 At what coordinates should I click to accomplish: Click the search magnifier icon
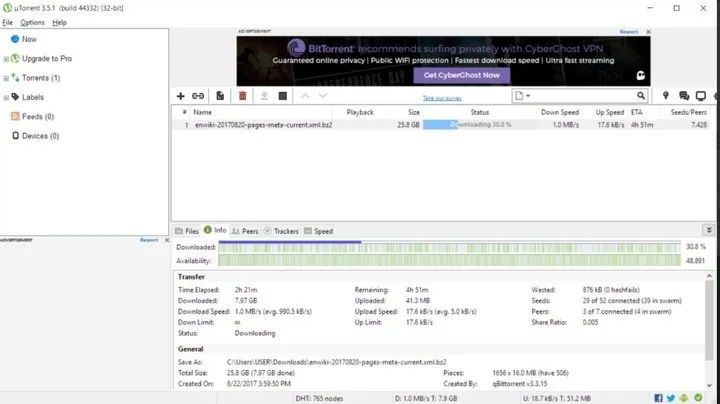point(641,95)
